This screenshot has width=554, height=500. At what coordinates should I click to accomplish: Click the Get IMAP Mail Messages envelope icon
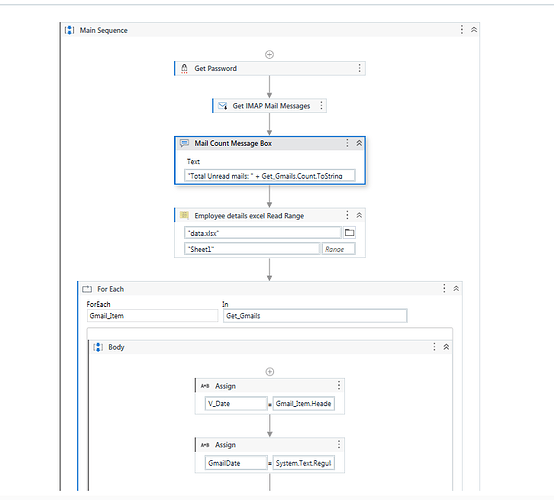pyautogui.click(x=223, y=106)
